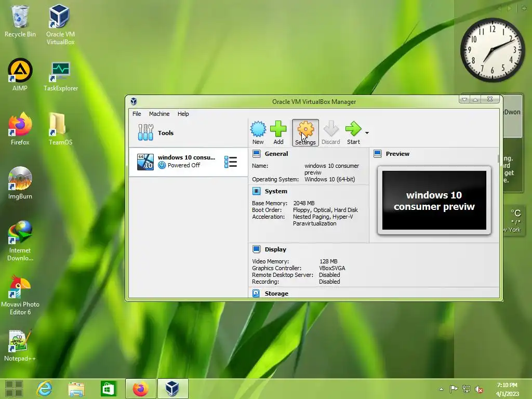532x399 pixels.
Task: Click the System section header
Action: coord(275,191)
